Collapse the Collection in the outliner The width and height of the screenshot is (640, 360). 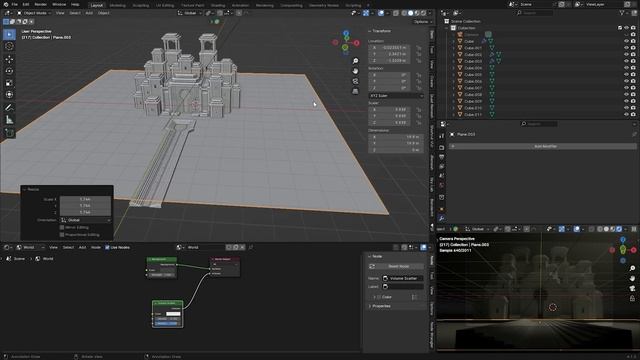pos(447,28)
